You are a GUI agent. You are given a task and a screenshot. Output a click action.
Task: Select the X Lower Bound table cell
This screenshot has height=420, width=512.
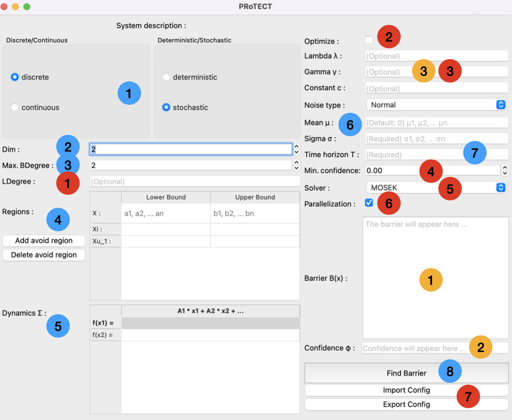[x=166, y=213]
